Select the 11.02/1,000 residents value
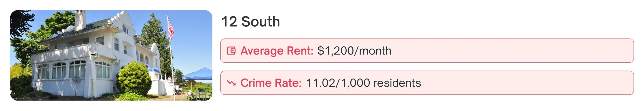The image size is (644, 111). tap(363, 83)
